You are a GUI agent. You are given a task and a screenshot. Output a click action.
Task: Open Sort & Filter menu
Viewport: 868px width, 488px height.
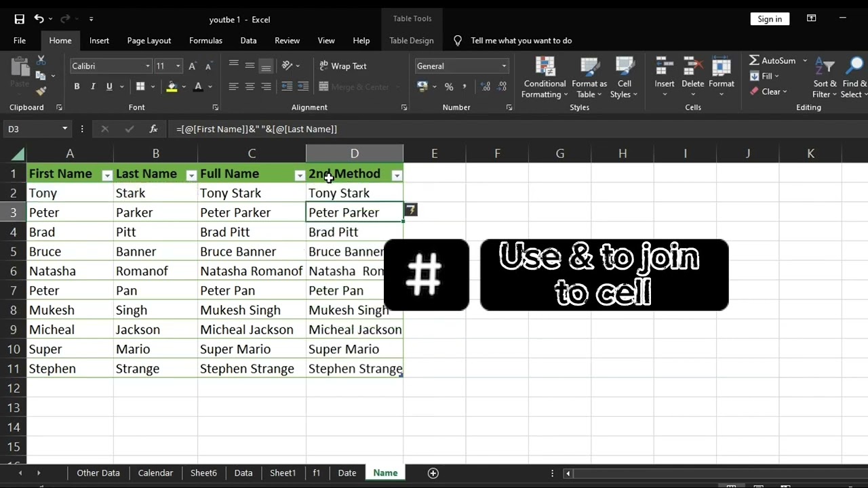coord(825,77)
